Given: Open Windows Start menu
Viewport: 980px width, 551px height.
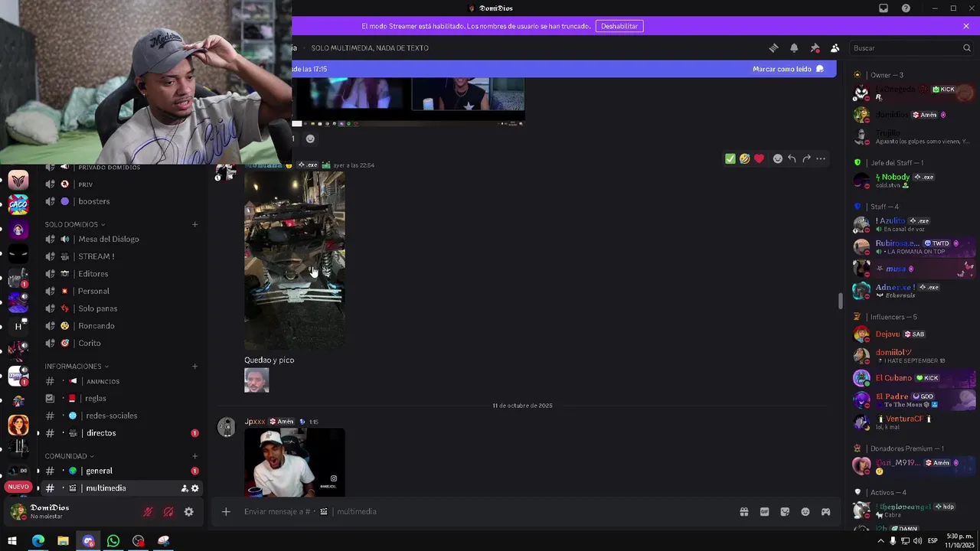Looking at the screenshot, I should (12, 541).
